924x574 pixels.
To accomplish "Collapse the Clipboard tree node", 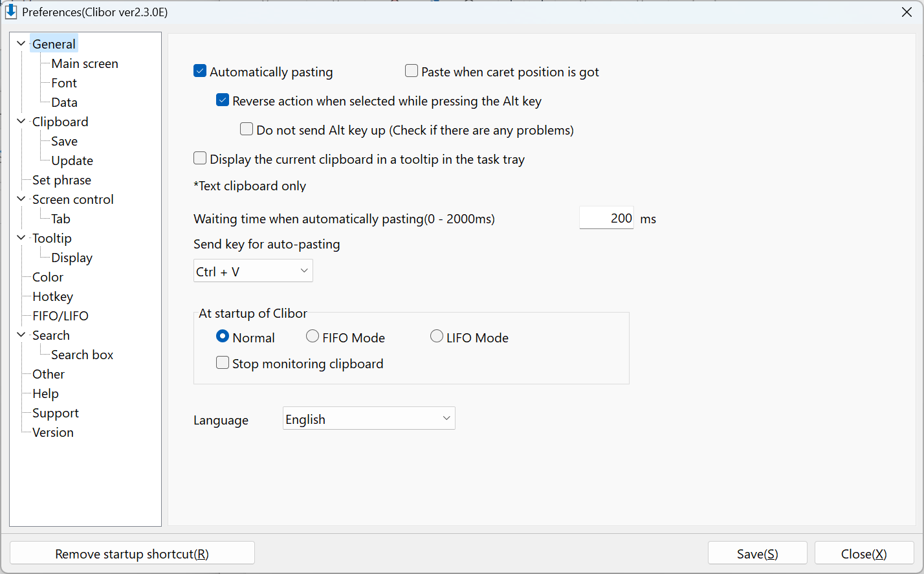I will (21, 121).
